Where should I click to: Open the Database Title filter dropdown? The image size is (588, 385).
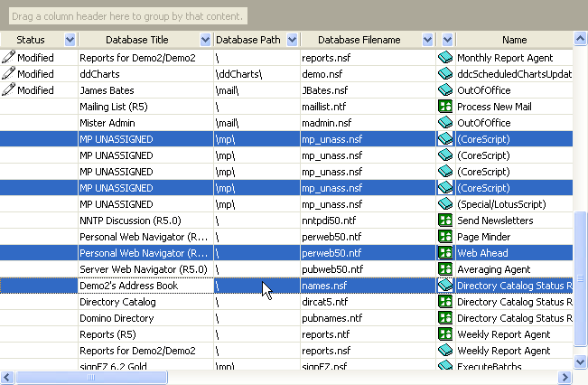click(203, 40)
